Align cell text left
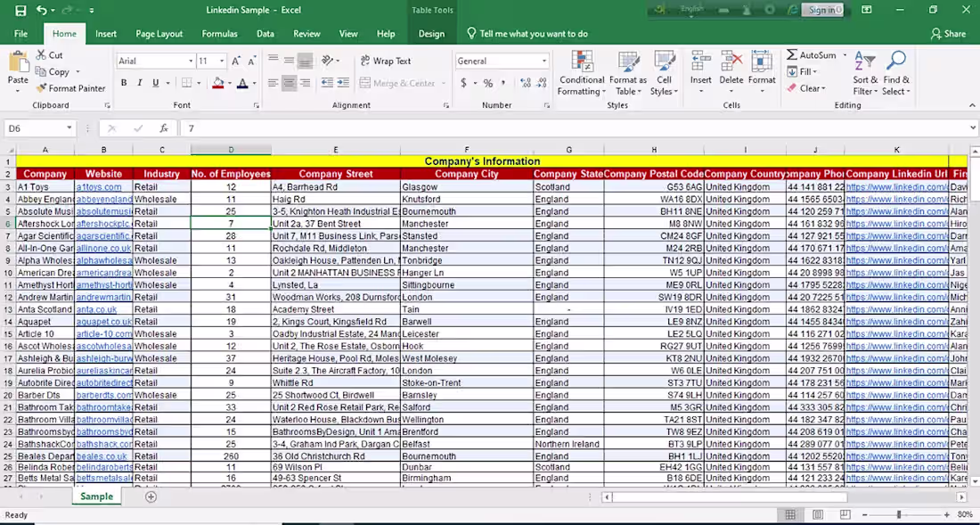Screen dimensions: 980x525 [274, 83]
